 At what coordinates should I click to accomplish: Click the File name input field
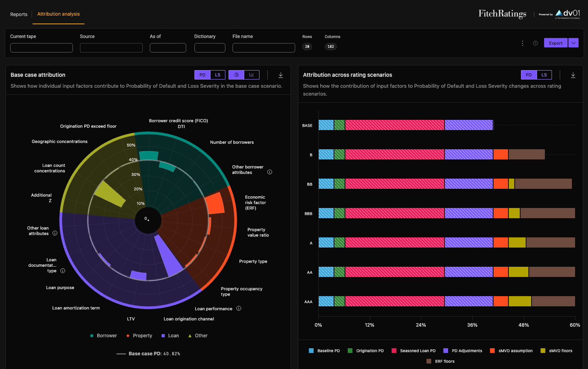coord(264,48)
